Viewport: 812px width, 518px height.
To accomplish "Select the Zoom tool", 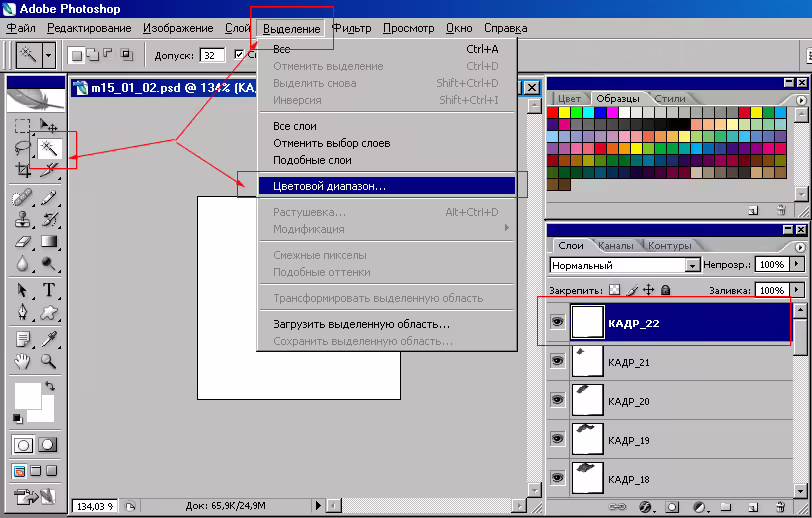I will (x=49, y=361).
